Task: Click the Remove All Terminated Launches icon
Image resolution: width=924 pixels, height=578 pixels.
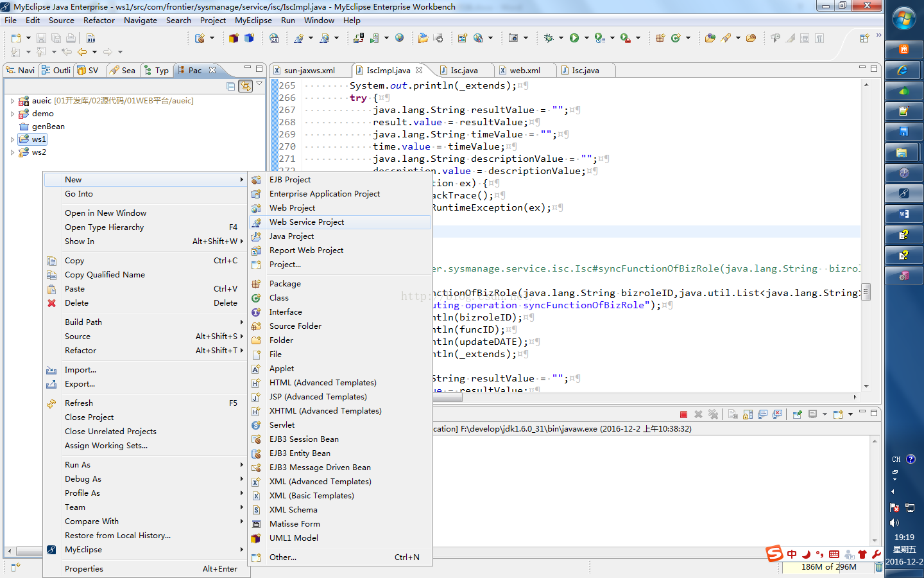Action: pyautogui.click(x=713, y=415)
